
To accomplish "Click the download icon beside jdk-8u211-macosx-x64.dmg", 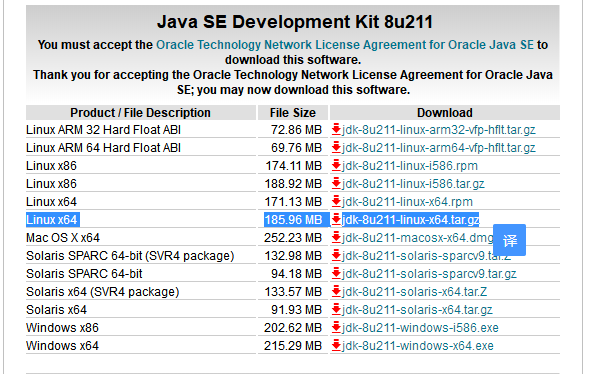I will [336, 238].
